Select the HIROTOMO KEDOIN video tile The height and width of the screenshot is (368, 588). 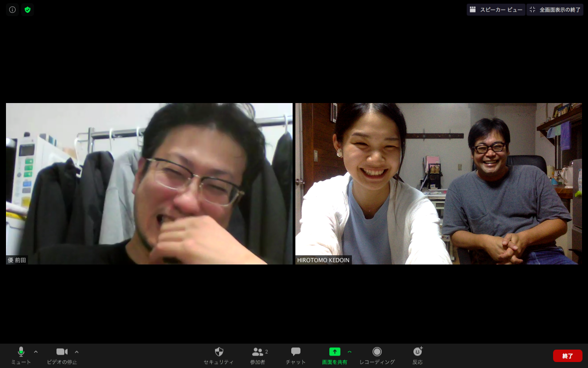[439, 184]
